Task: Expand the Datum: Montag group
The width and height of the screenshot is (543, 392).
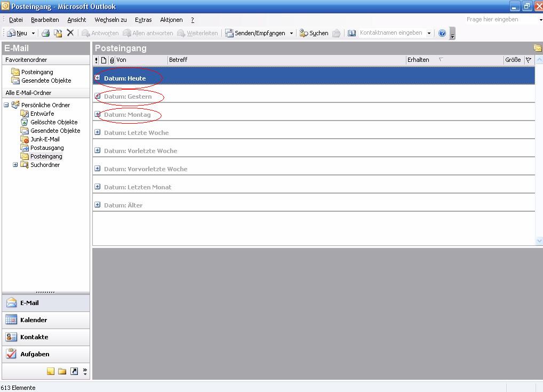Action: [98, 114]
